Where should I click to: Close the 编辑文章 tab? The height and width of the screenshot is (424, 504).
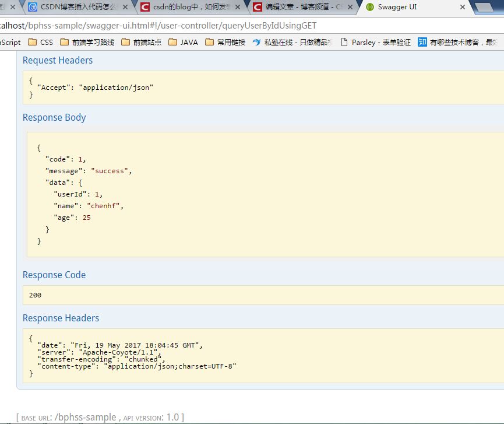[x=350, y=7]
